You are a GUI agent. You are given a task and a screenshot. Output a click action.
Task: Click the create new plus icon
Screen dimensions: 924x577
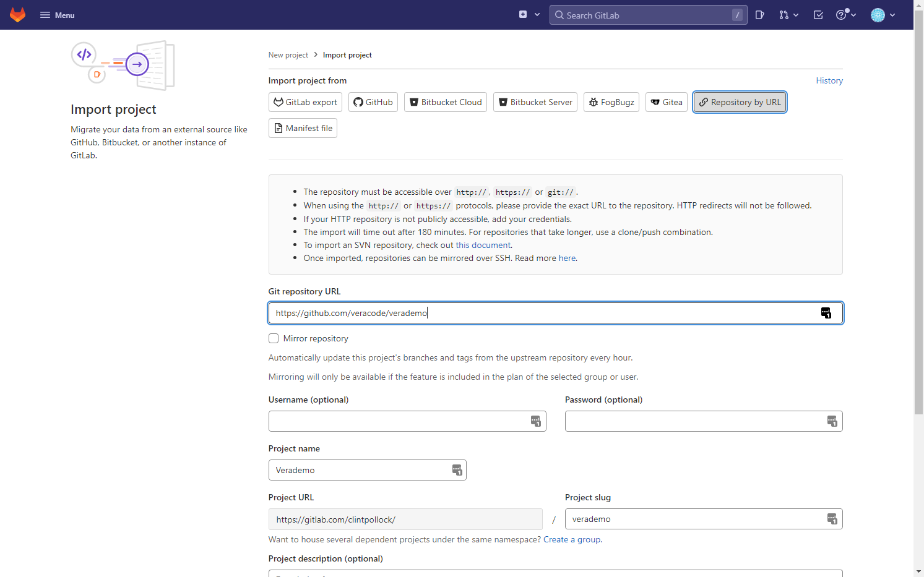pyautogui.click(x=523, y=15)
